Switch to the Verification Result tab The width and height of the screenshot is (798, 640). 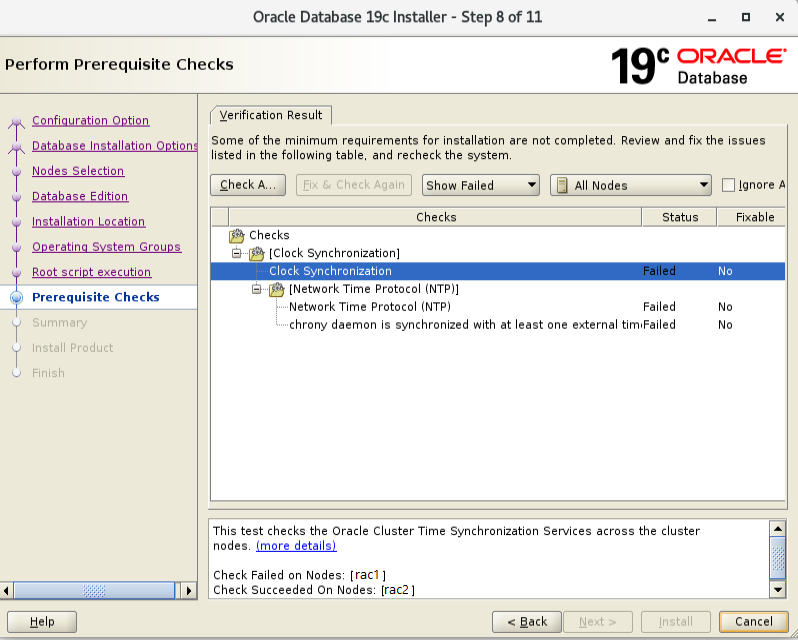tap(271, 115)
